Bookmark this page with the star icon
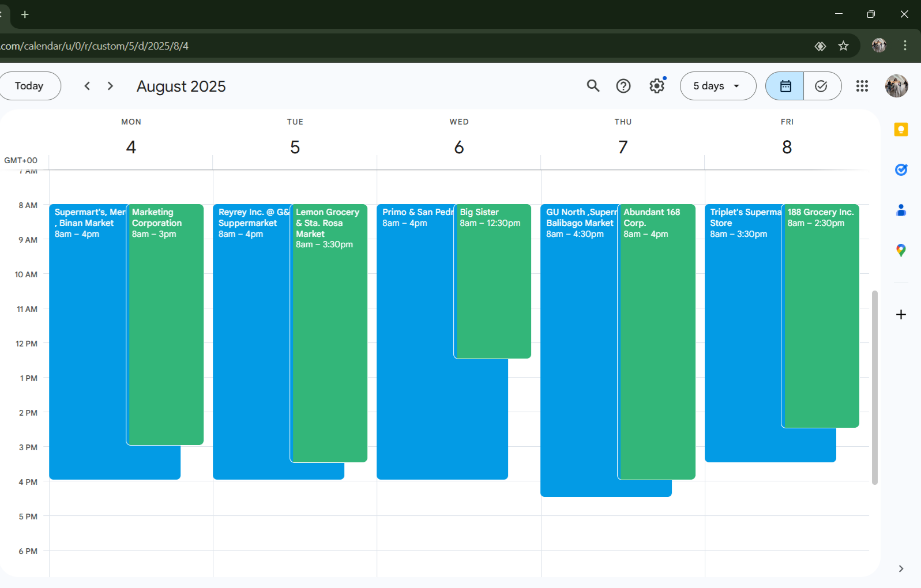 tap(843, 46)
